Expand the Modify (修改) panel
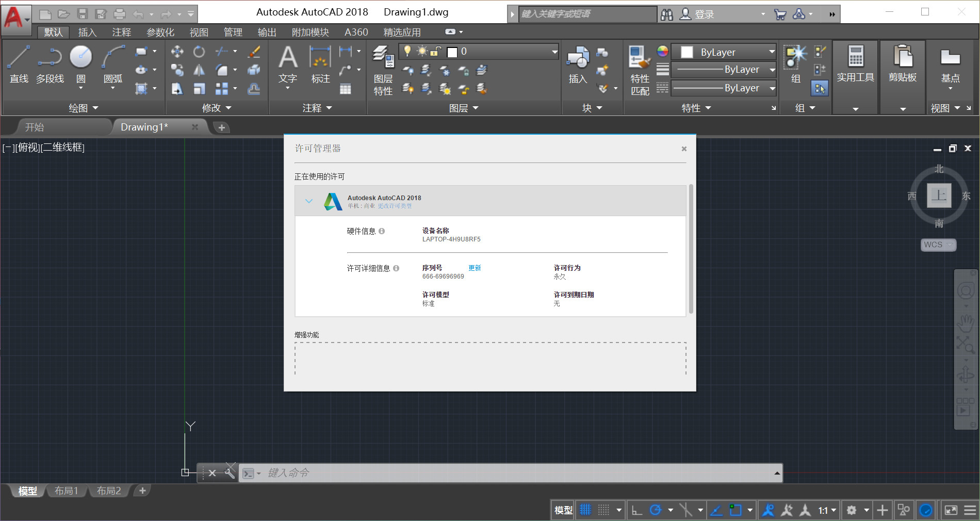The width and height of the screenshot is (980, 521). 217,108
